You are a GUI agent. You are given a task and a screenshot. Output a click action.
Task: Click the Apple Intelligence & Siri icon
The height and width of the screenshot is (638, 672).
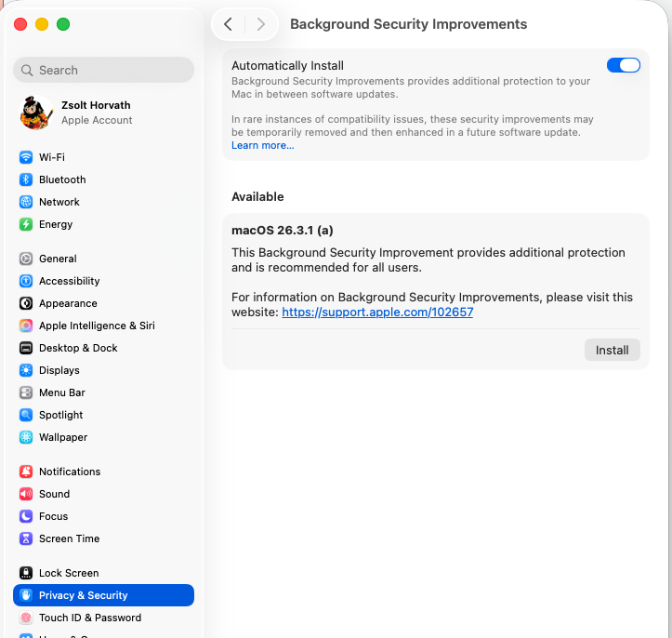tap(26, 326)
